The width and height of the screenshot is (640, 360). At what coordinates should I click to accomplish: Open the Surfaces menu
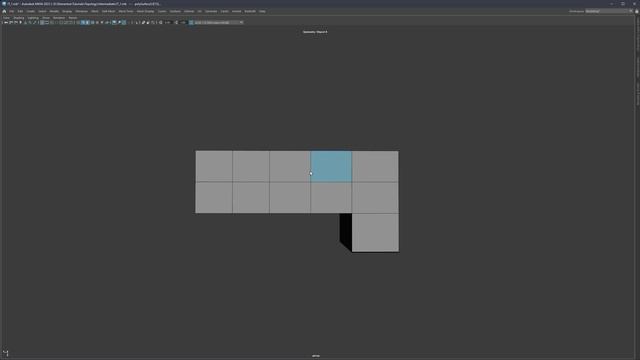(175, 11)
